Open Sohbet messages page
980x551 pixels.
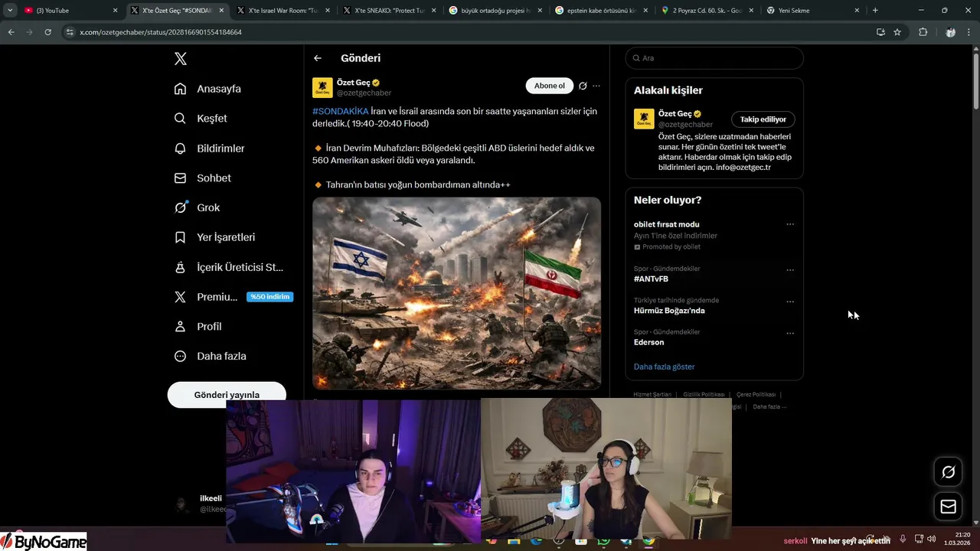[202, 178]
